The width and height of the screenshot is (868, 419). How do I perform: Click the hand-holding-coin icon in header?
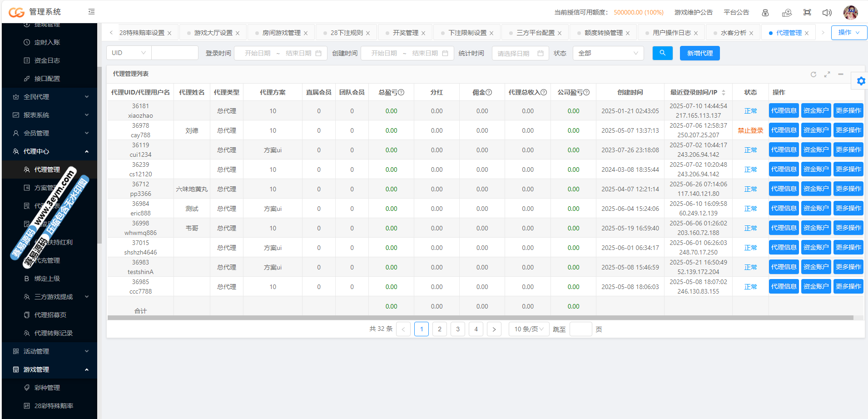(x=787, y=12)
